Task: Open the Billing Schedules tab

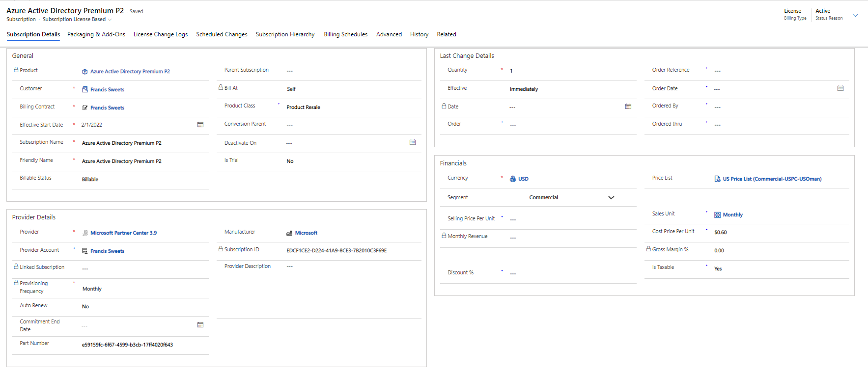Action: pos(346,34)
